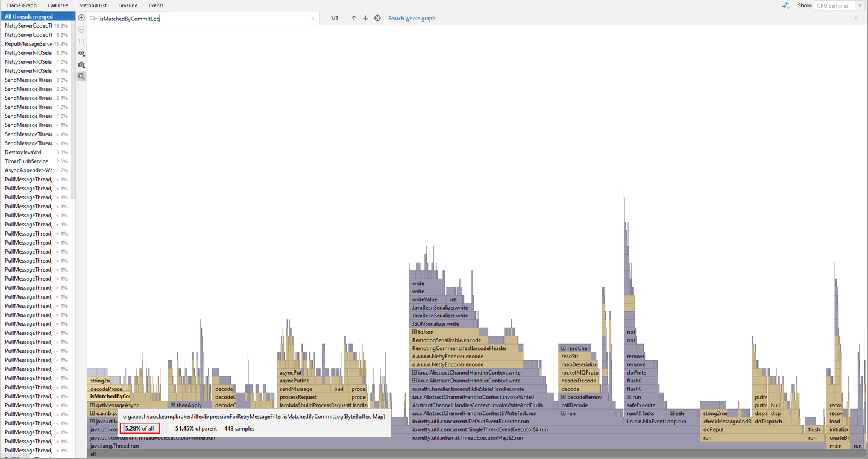Zoom into the flame graph with the plus icon
The height and width of the screenshot is (459, 868).
(x=81, y=17)
